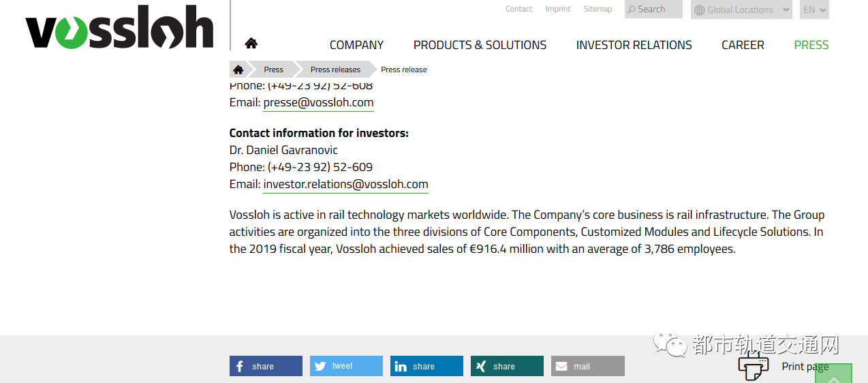
Task: Open the Sitemap link
Action: click(x=598, y=9)
